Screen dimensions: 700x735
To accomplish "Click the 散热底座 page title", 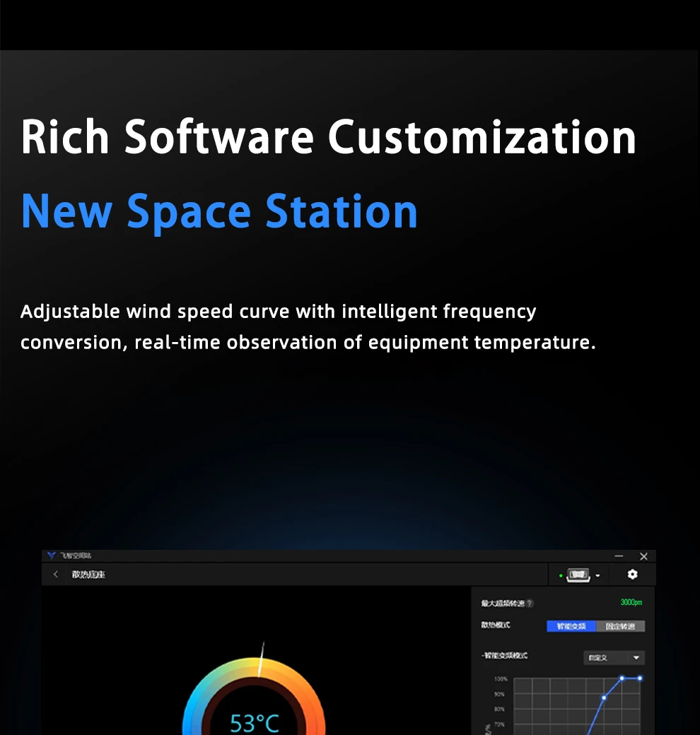I will click(x=88, y=575).
